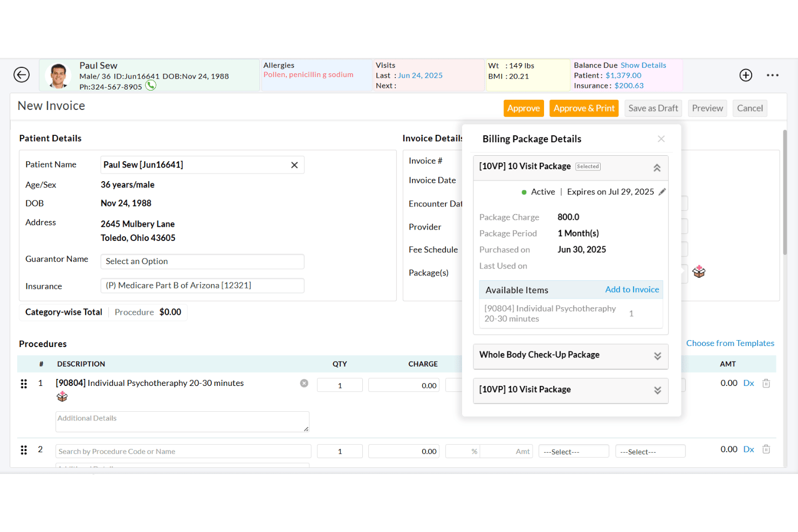
Task: Click Package Charge value 800.0
Action: click(x=568, y=217)
